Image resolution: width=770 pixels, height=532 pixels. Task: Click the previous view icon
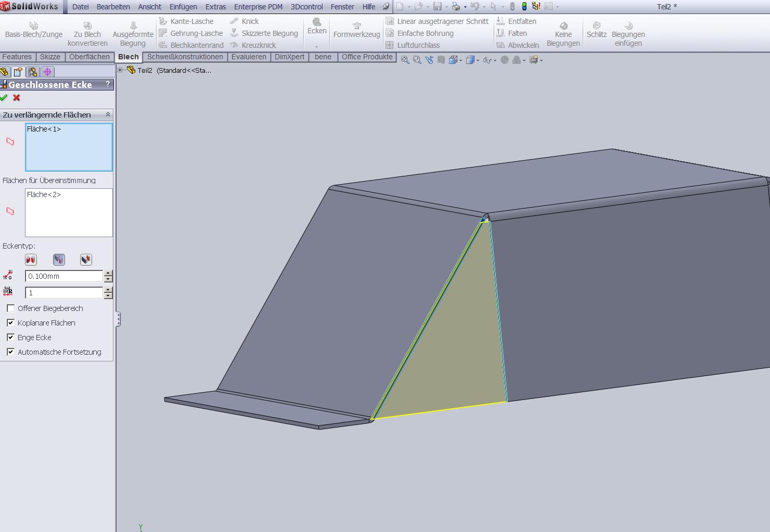[x=429, y=60]
